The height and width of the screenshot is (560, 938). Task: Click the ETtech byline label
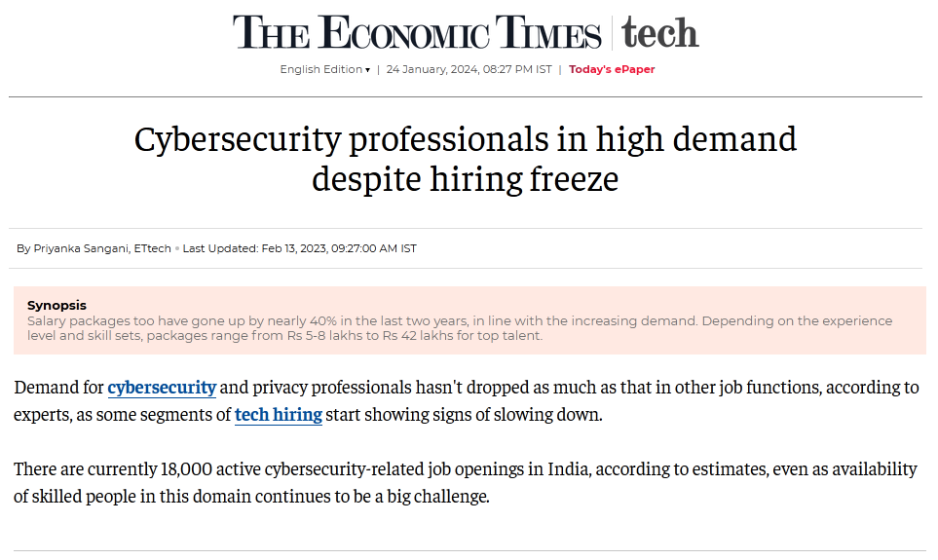tap(153, 248)
